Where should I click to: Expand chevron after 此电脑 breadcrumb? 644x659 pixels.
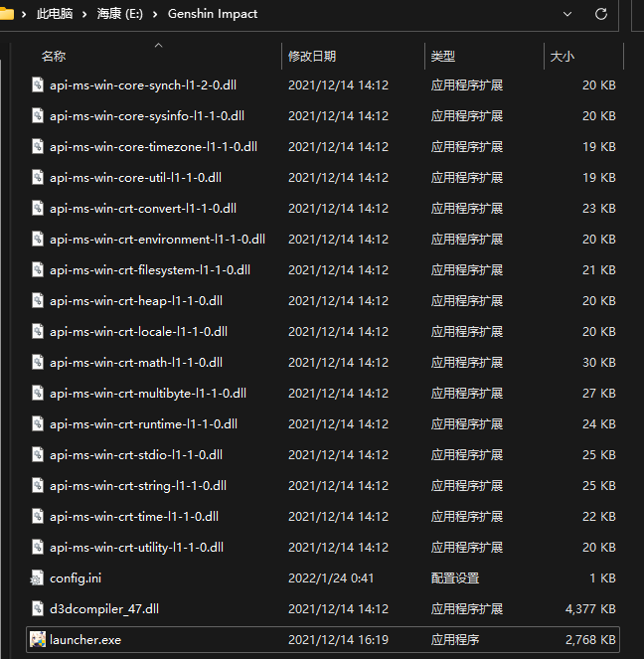[x=84, y=14]
